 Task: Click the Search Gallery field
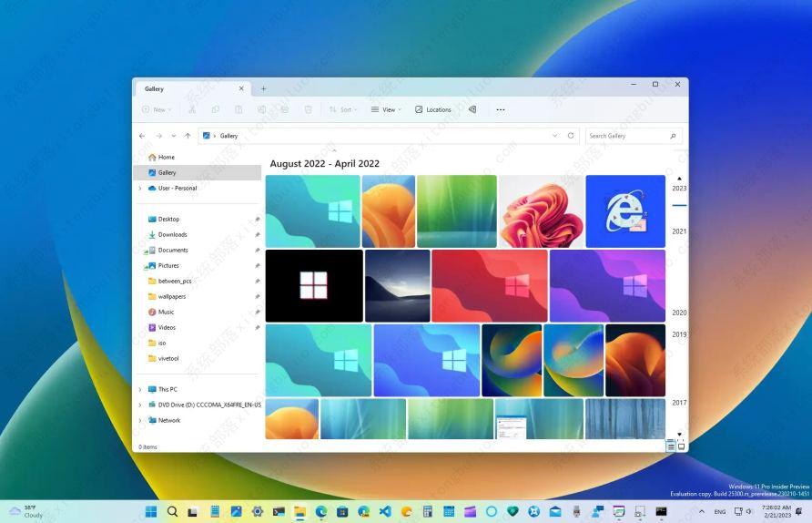tap(626, 136)
